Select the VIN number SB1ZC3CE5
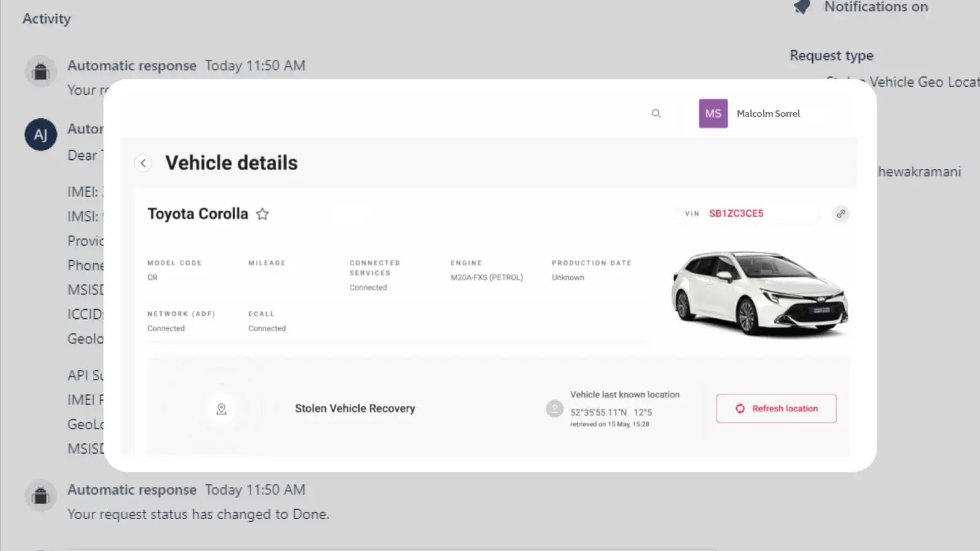Screen dimensions: 980x551 click(x=736, y=213)
